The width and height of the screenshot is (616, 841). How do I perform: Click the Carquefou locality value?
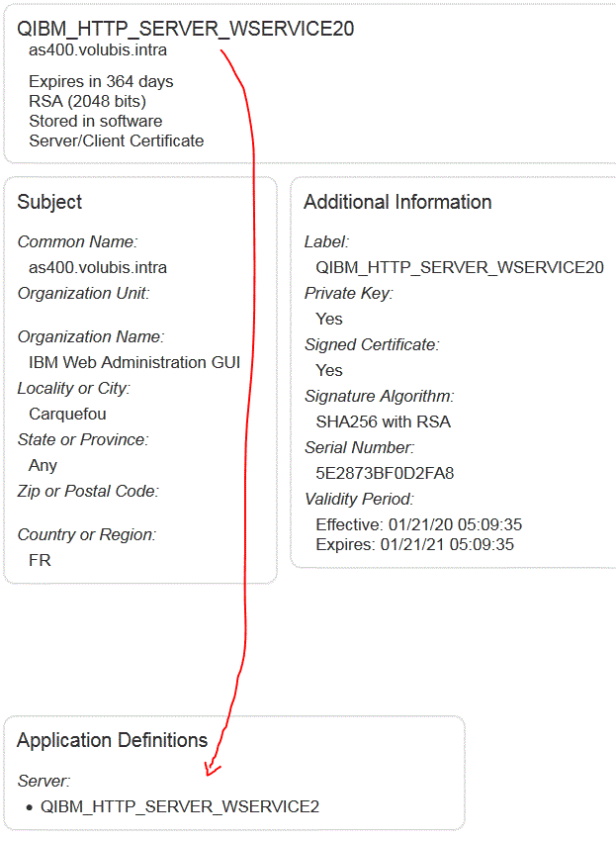pos(67,414)
